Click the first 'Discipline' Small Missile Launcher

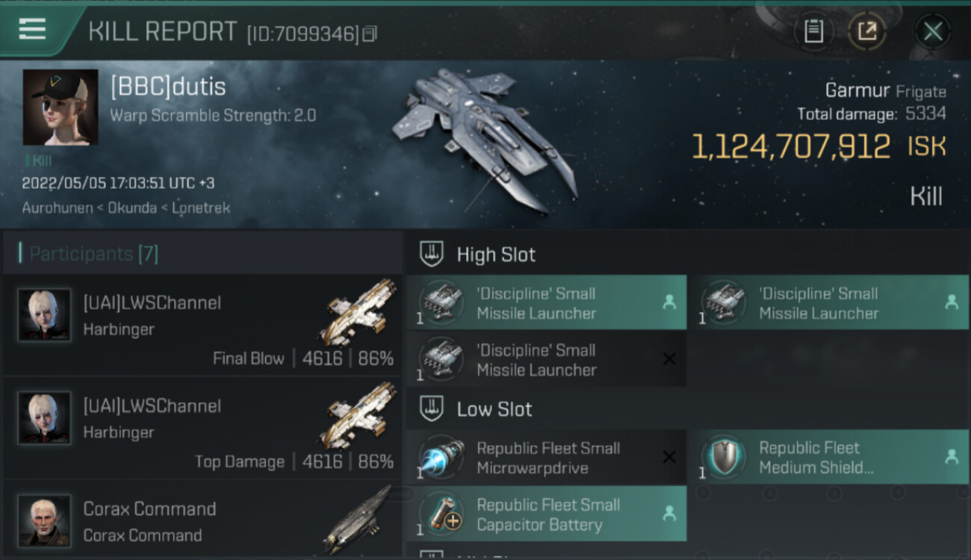click(x=546, y=303)
